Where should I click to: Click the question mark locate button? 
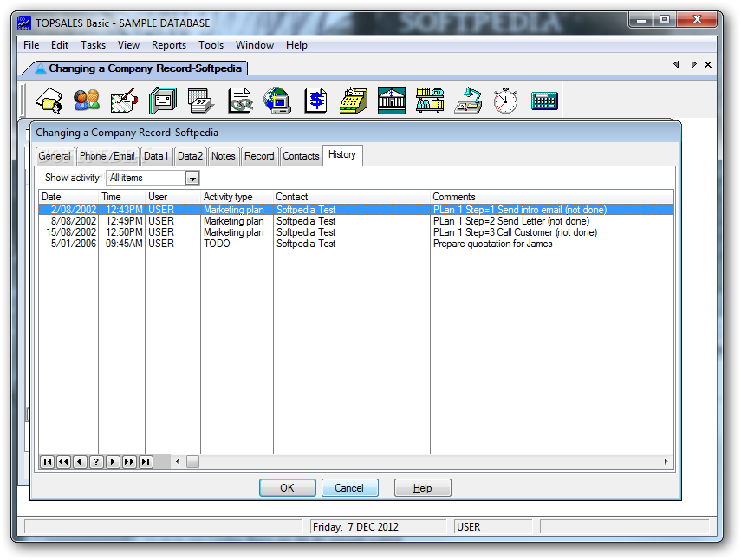pyautogui.click(x=96, y=462)
